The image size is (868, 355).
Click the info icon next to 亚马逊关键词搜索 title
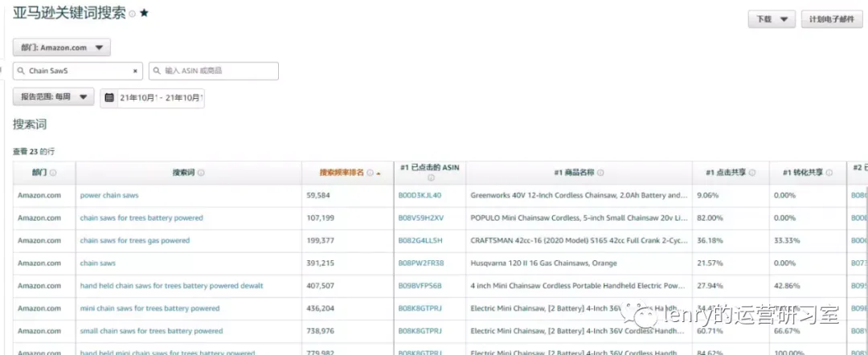132,14
